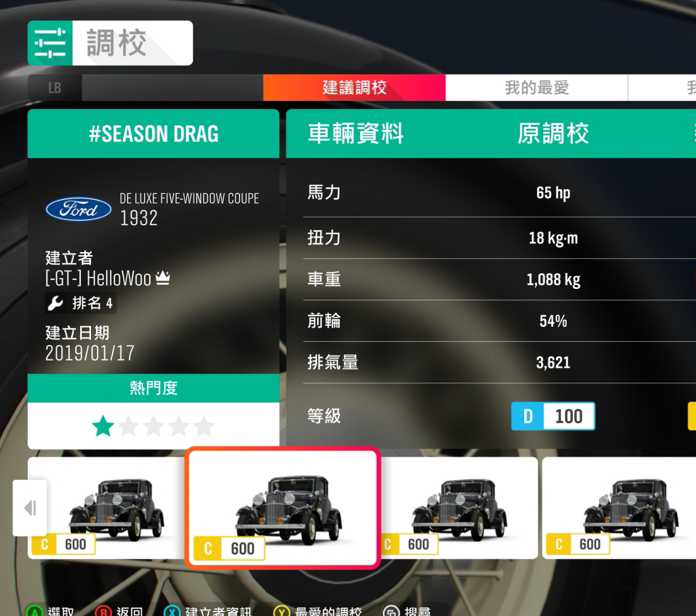Click the left scroll arrow on car carousel
Screen dimensions: 696x616
pos(29,507)
